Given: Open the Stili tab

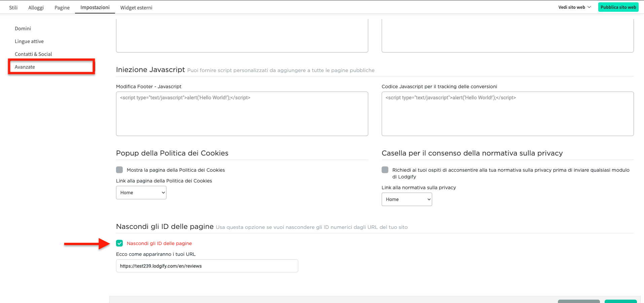Looking at the screenshot, I should 13,7.
